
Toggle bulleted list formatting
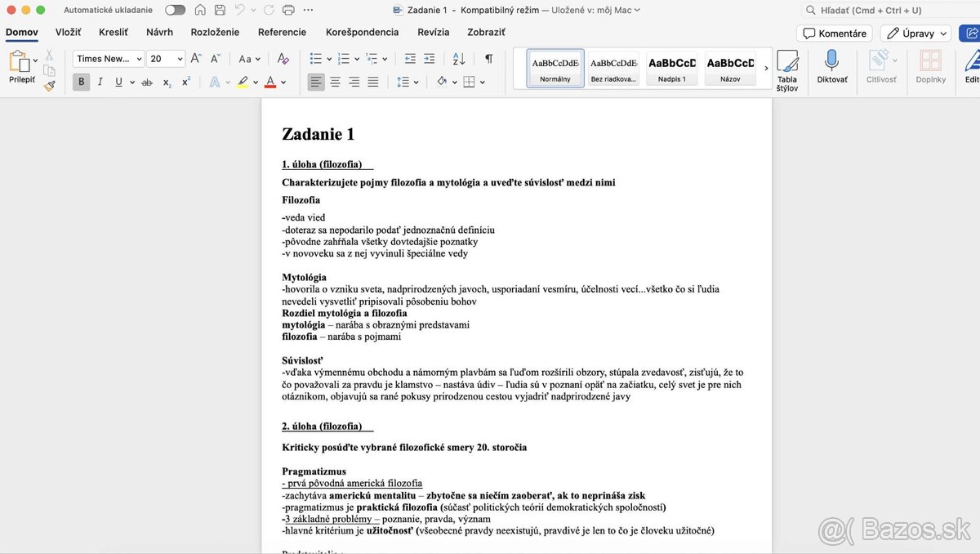point(317,58)
